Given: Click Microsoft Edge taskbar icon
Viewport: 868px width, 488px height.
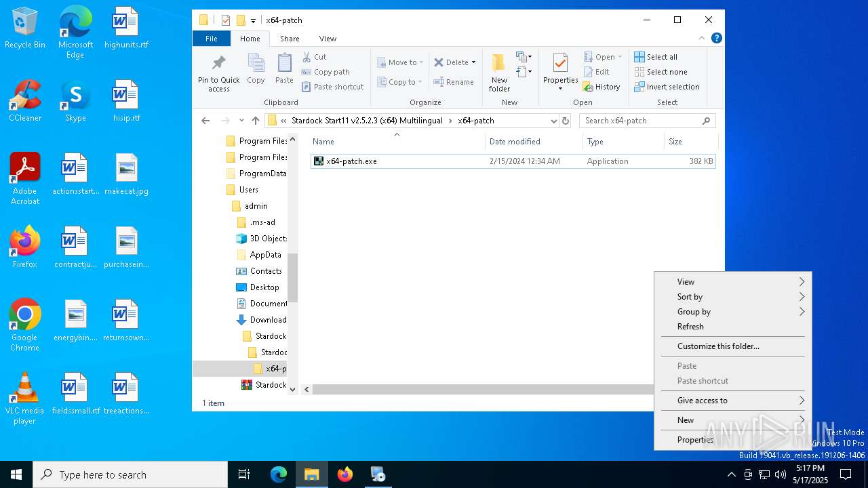Looking at the screenshot, I should [279, 474].
